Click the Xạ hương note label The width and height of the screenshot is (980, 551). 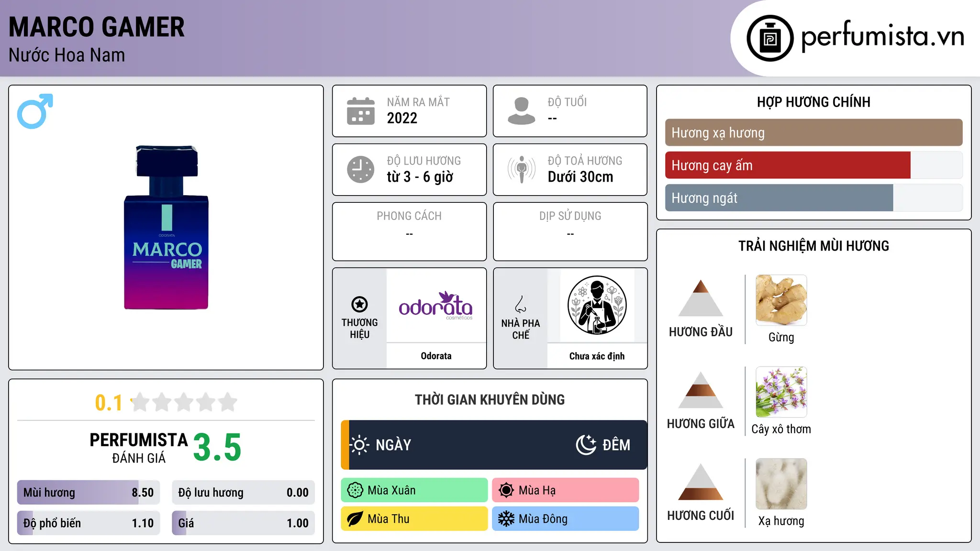[x=781, y=521]
